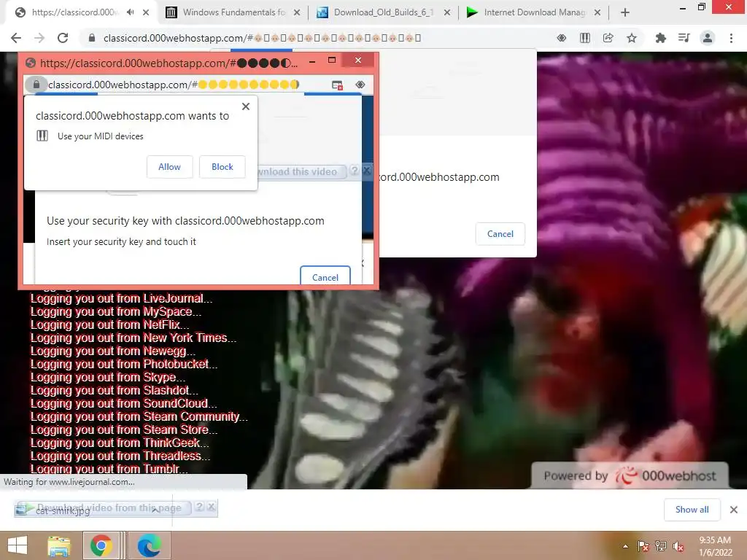This screenshot has height=560, width=747.
Task: Close the Internet Download Manager tab
Action: coord(597,12)
